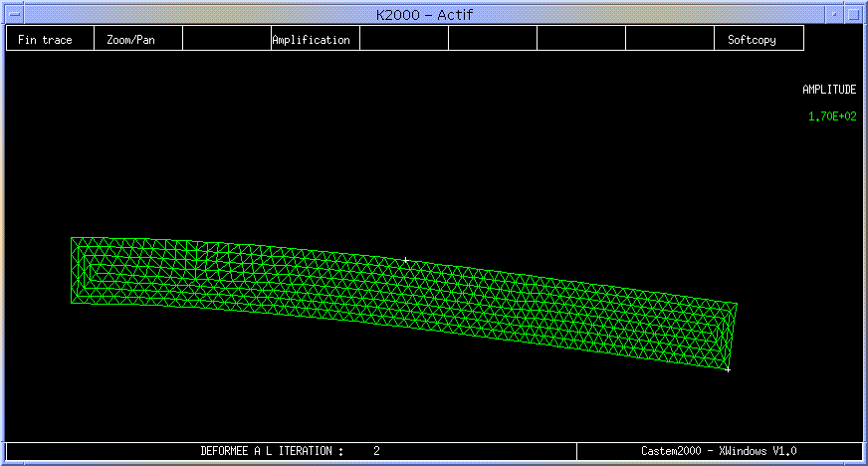This screenshot has height=466, width=868.
Task: Click empty cell immediately left of Softcopy
Action: tap(670, 40)
